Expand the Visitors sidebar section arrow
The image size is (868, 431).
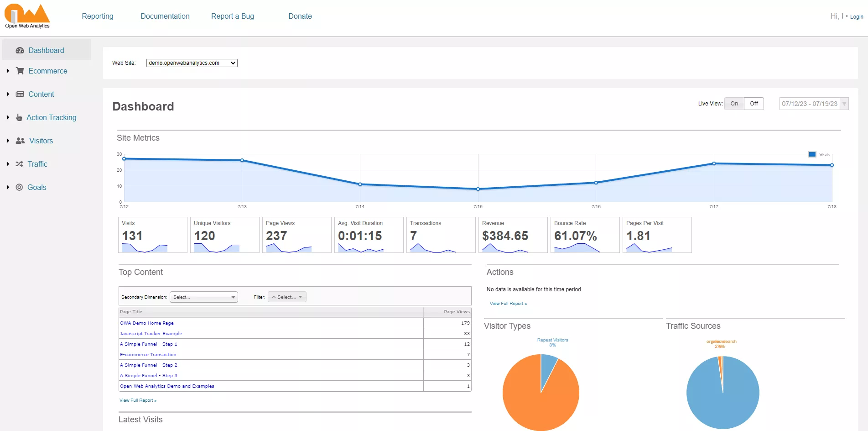coord(8,141)
